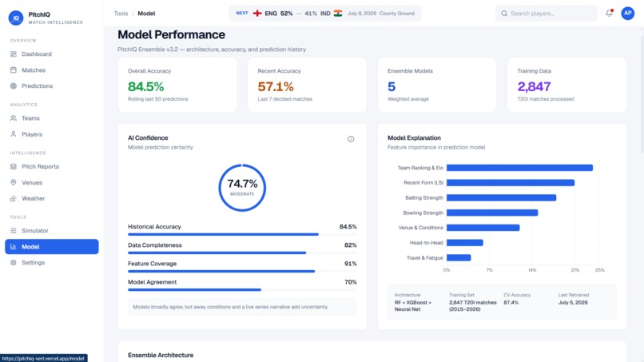The height and width of the screenshot is (362, 644).
Task: Click the RF + XGBoost architecture text
Action: (413, 306)
